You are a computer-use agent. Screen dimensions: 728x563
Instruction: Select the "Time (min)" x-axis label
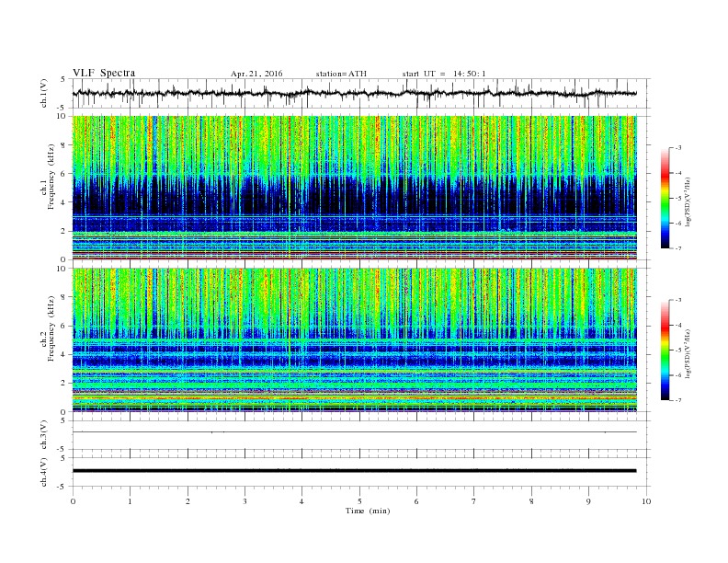368,511
